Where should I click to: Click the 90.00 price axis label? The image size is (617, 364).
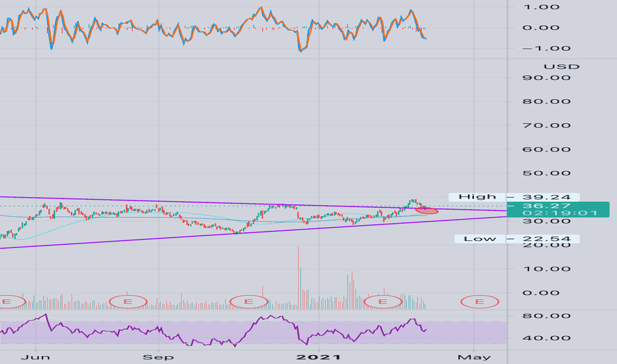point(547,77)
